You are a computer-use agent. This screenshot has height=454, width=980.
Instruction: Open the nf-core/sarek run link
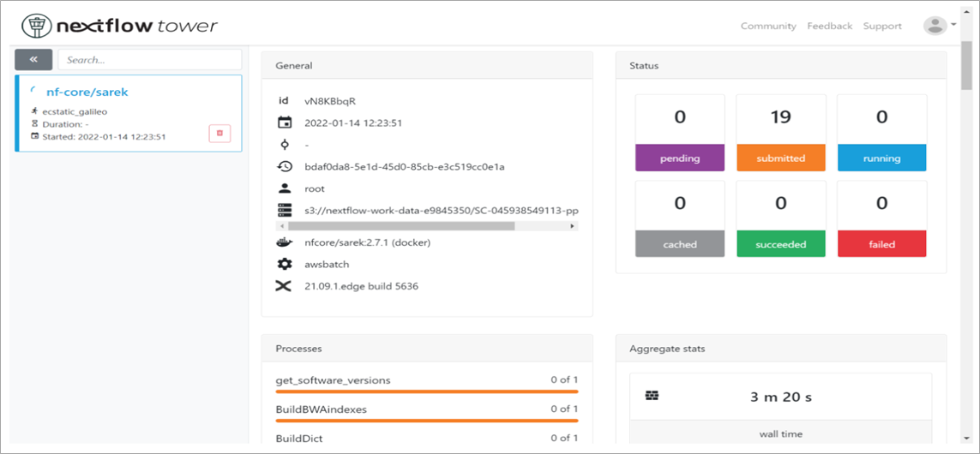pos(87,92)
